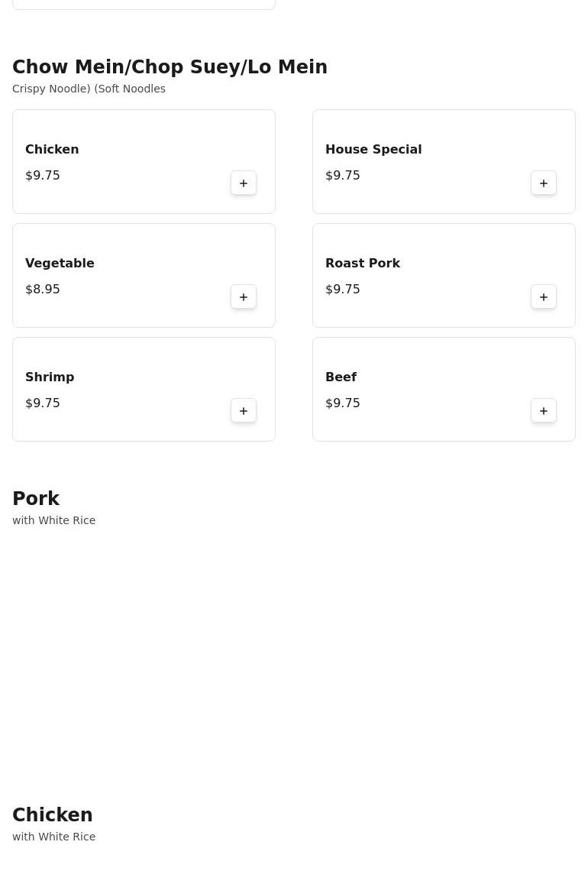Add Roast Pork to the cart

[x=544, y=297]
